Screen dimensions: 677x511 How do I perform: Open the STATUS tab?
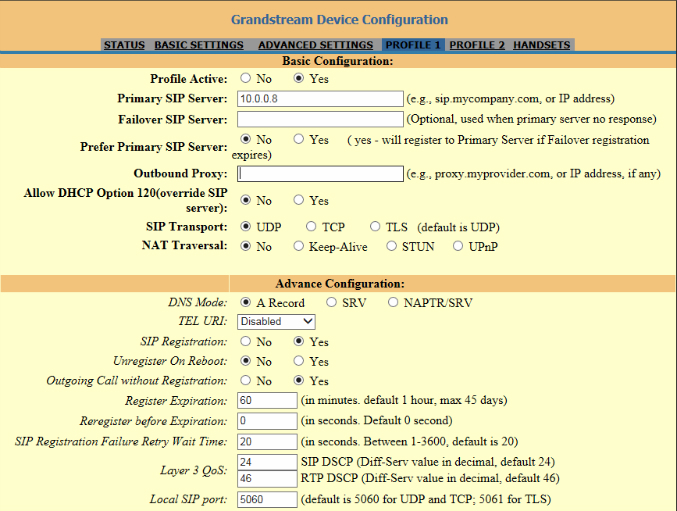(124, 45)
